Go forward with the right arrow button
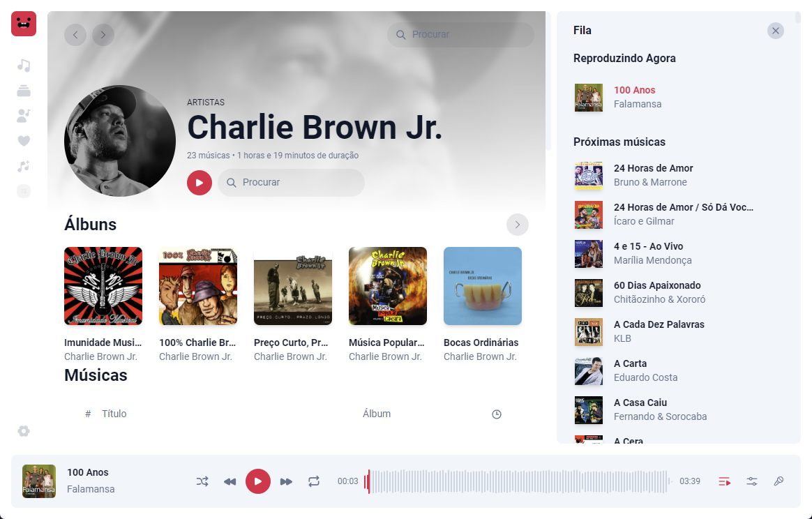812x519 pixels. point(103,35)
